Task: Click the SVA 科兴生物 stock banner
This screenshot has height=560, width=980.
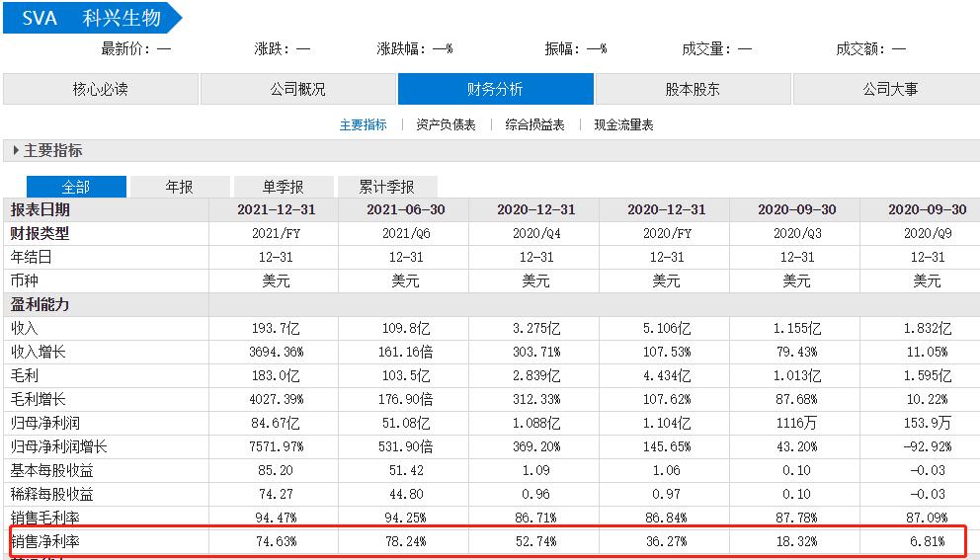Action: point(92,18)
